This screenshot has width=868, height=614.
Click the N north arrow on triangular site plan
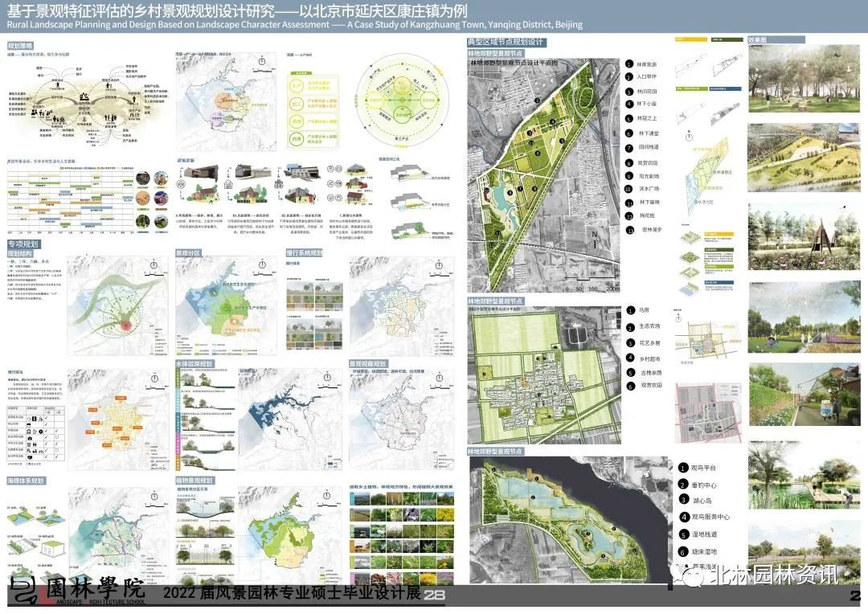595,239
